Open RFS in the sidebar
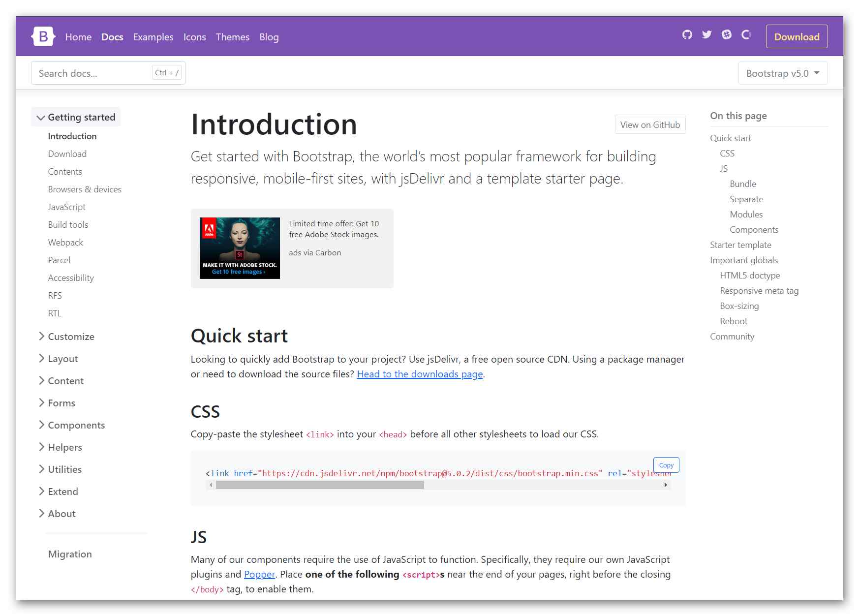The width and height of the screenshot is (859, 616). click(55, 295)
